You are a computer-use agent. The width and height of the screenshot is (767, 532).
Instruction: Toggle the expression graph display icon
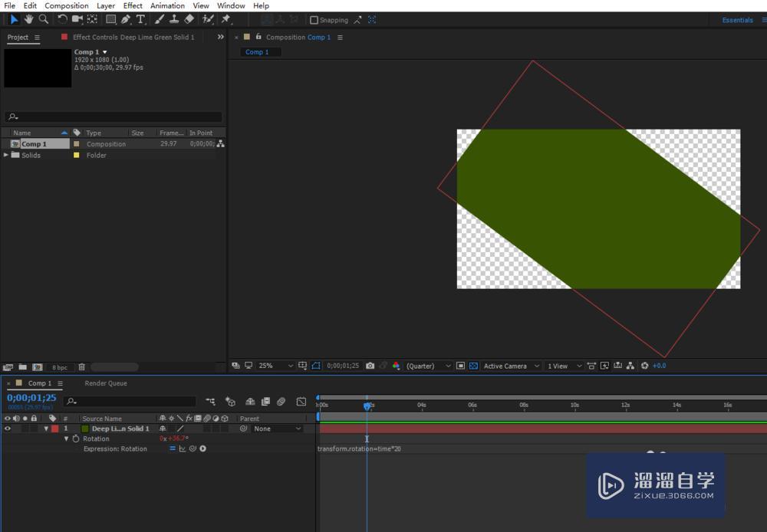[x=183, y=449]
